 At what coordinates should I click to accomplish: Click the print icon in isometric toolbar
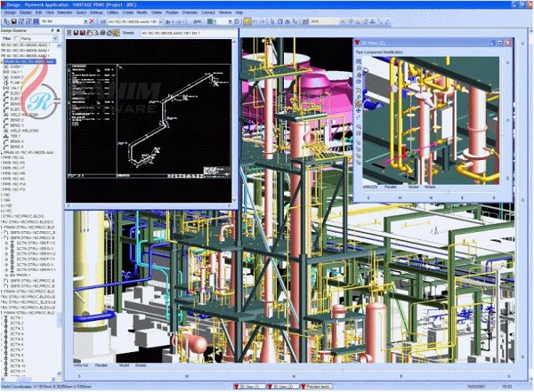102,33
